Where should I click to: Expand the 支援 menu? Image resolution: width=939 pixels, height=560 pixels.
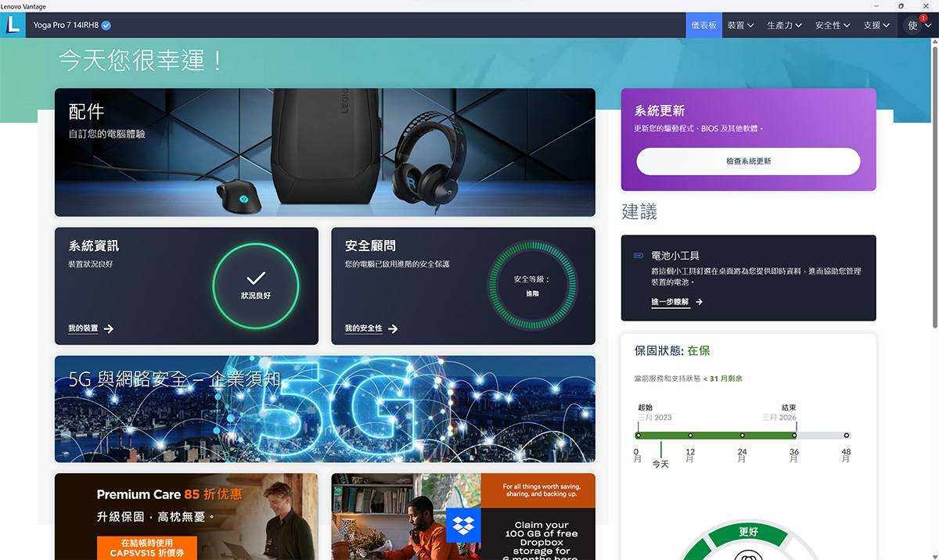(876, 25)
